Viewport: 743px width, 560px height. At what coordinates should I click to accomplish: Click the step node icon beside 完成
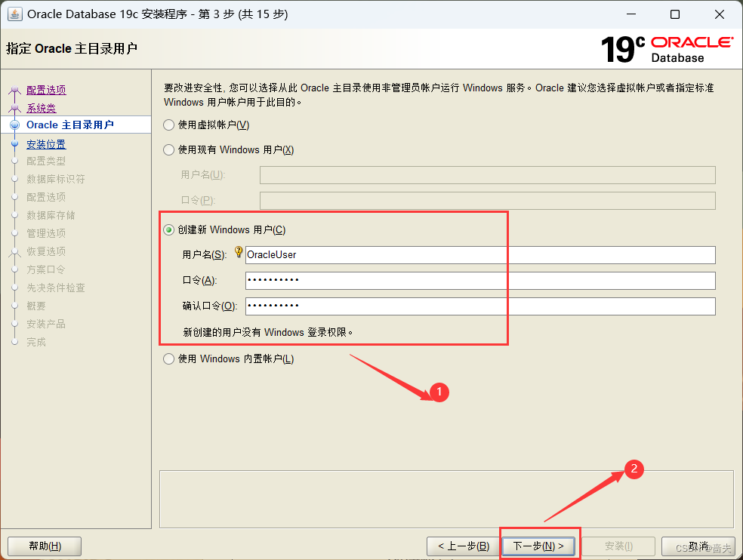(17, 341)
